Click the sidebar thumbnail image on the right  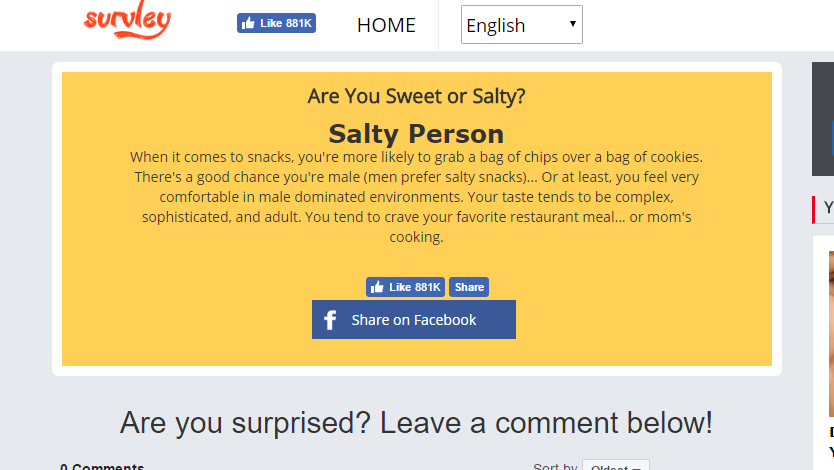coord(831,334)
